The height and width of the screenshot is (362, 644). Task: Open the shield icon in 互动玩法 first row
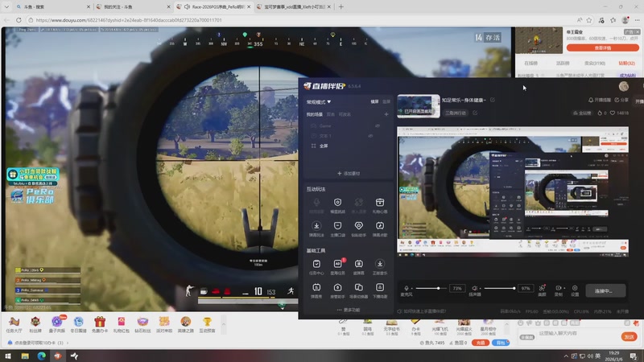(337, 203)
